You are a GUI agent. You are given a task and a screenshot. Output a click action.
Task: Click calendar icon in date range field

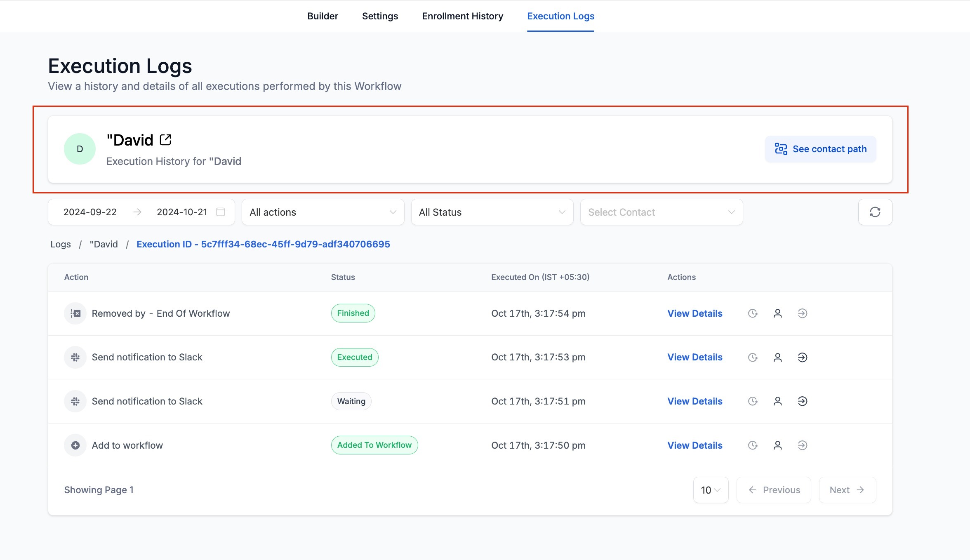[221, 212]
